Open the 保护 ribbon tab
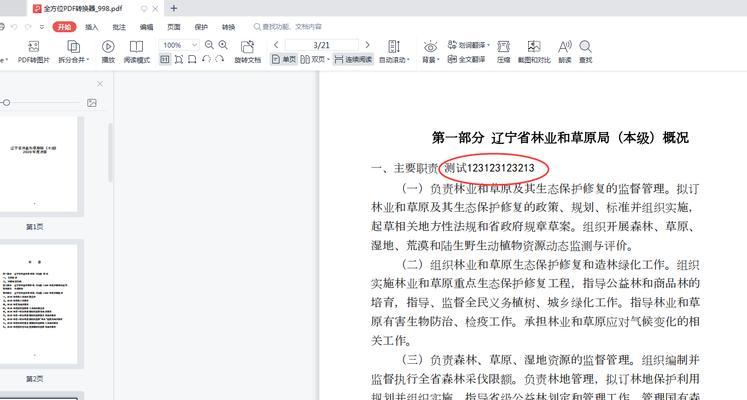This screenshot has height=400, width=747. click(x=201, y=27)
